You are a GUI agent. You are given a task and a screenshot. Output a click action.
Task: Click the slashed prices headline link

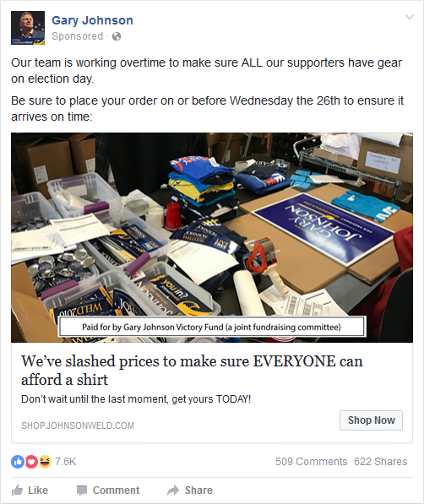[192, 371]
